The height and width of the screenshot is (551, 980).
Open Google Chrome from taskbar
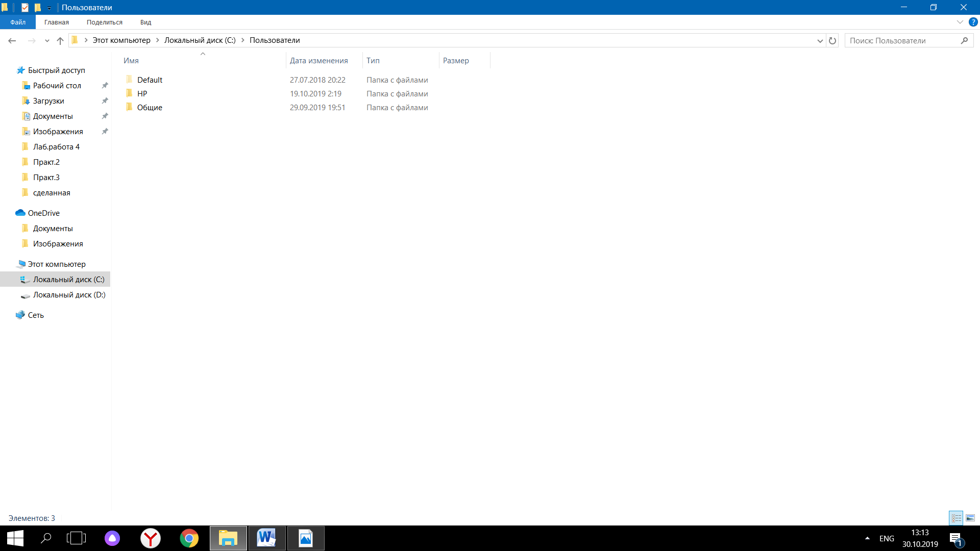(x=189, y=538)
